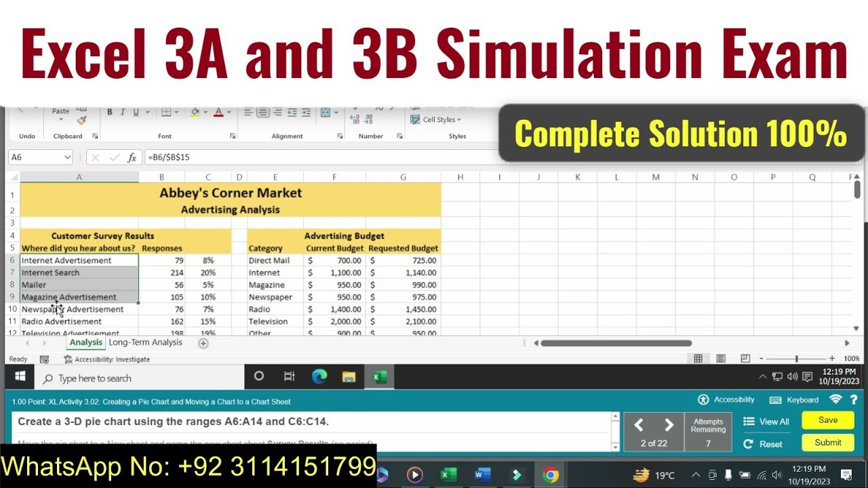Open Font settings dialog launcher
Image resolution: width=868 pixels, height=488 pixels.
(x=233, y=136)
